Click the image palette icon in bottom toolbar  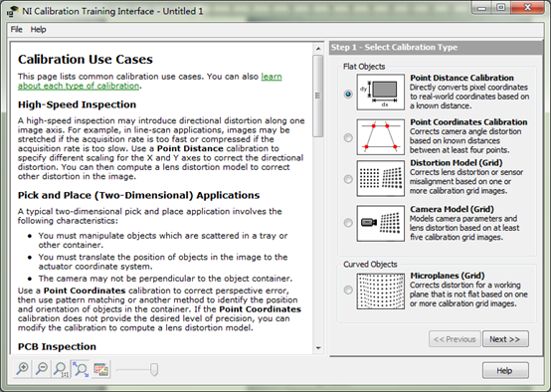(x=100, y=369)
